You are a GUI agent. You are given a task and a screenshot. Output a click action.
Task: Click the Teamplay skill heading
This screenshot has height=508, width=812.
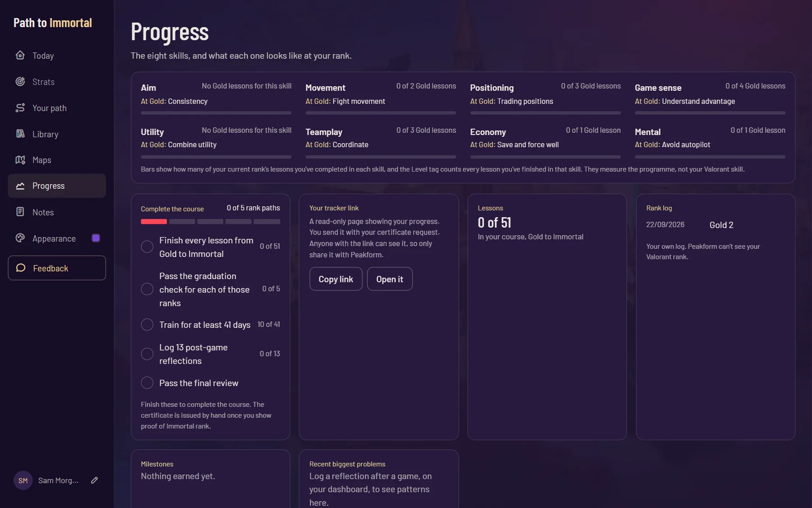pos(324,132)
